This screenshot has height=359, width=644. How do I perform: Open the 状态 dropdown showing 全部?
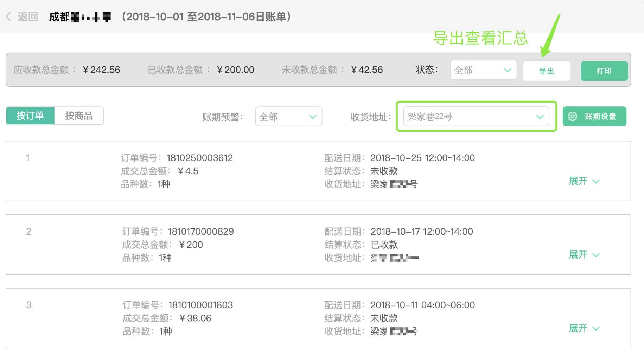[x=483, y=70]
